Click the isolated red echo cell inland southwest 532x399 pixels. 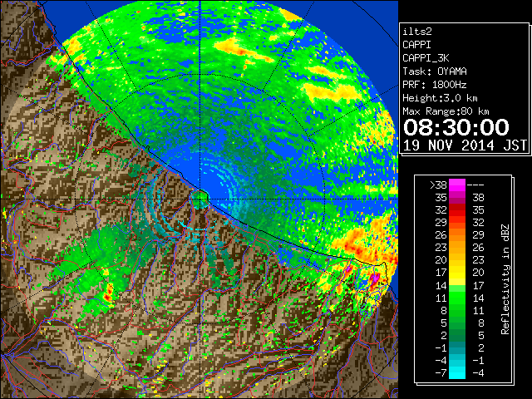click(x=109, y=293)
